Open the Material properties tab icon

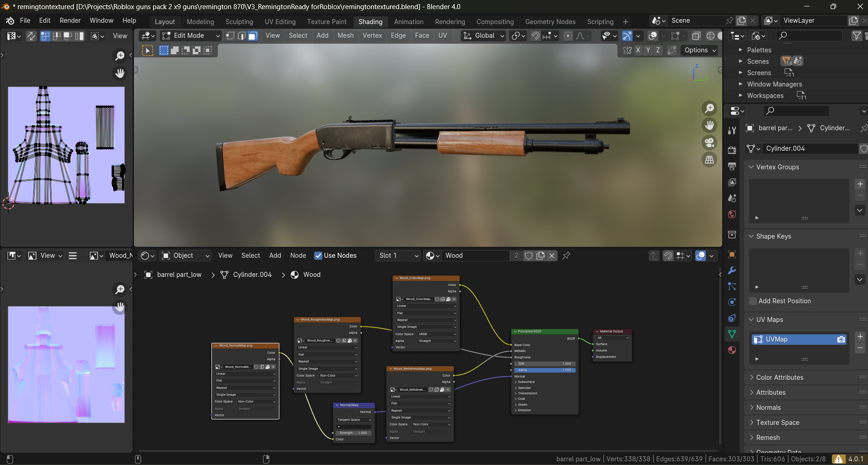(732, 350)
